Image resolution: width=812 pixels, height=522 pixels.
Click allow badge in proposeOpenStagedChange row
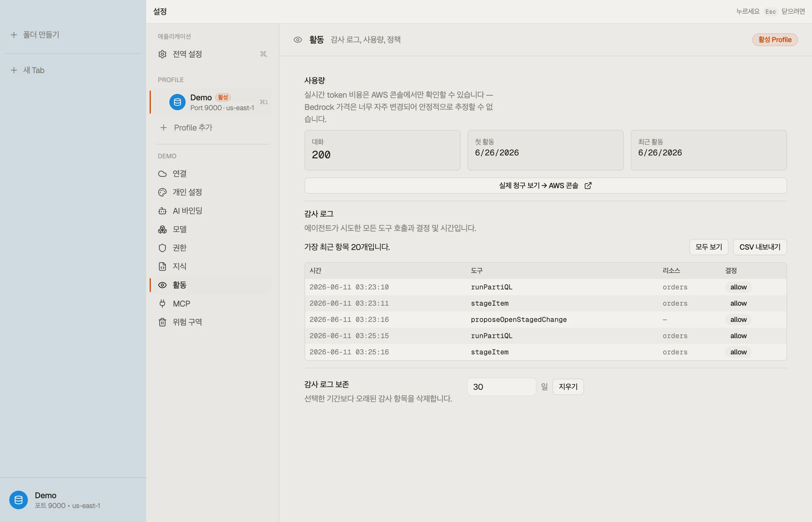pyautogui.click(x=738, y=320)
